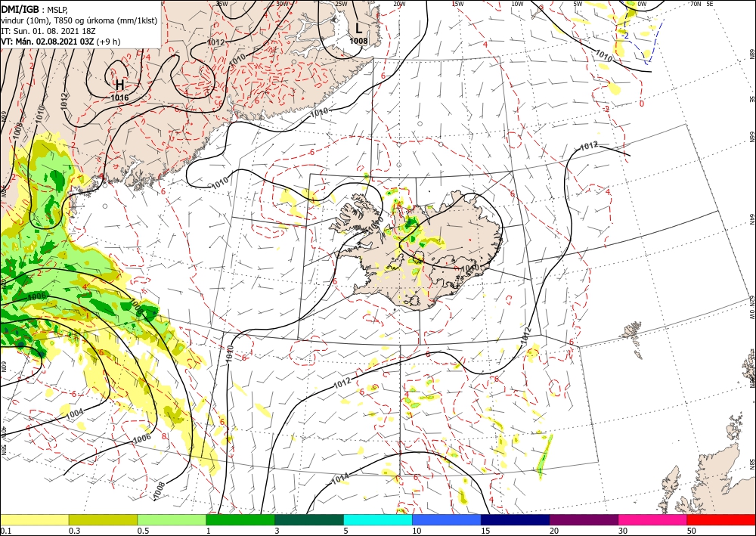Image resolution: width=756 pixels, height=536 pixels.
Task: Click the pink 30–50 legend swatch
Action: [x=653, y=519]
